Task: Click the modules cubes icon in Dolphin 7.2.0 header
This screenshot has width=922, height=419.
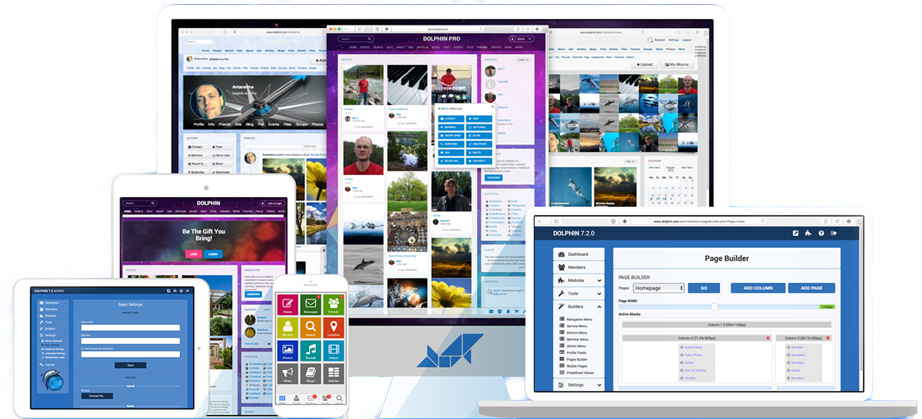Action: tap(809, 233)
